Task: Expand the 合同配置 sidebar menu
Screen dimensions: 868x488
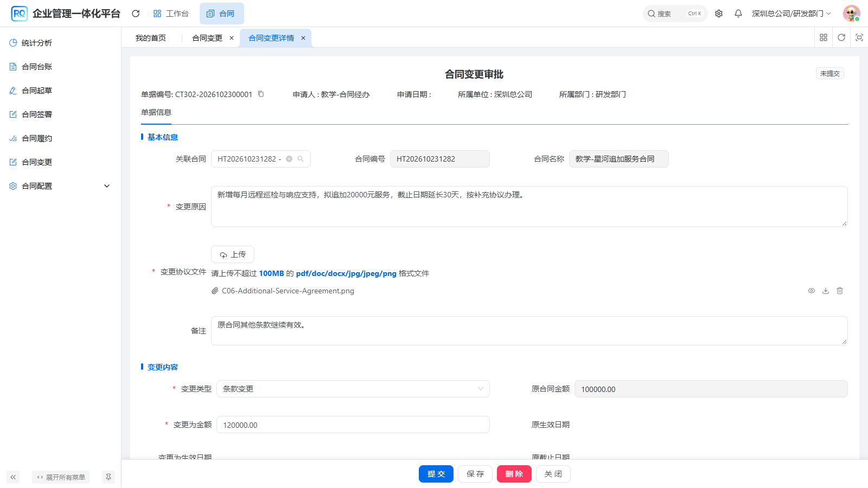Action: pos(60,186)
